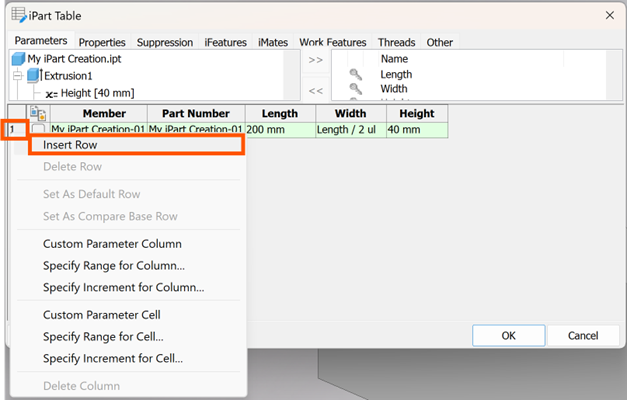Select Custom Parameter Column menu entry

click(x=112, y=244)
